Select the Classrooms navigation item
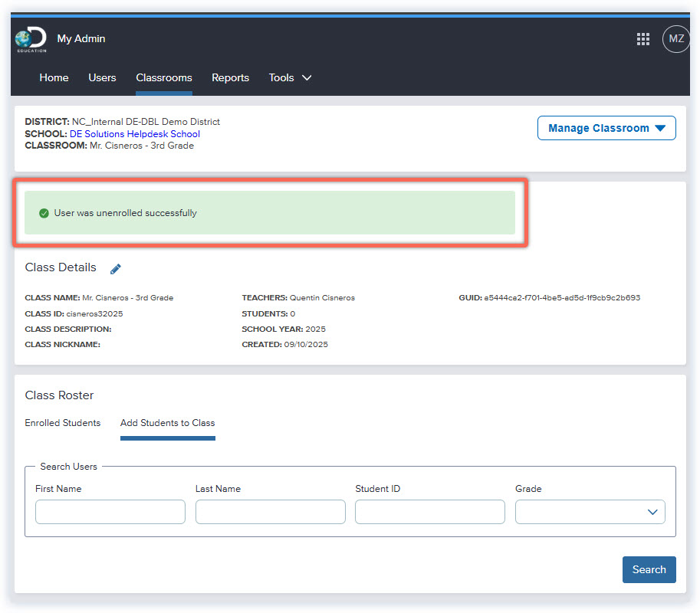 164,77
